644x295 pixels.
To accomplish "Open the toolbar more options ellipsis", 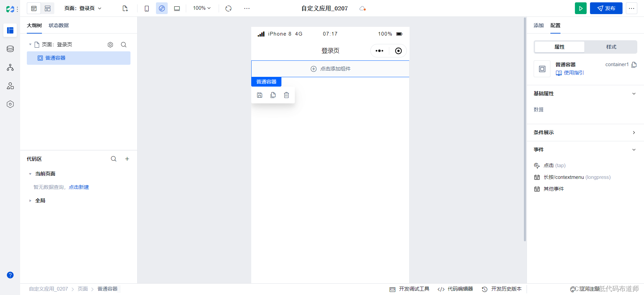I will pyautogui.click(x=247, y=8).
